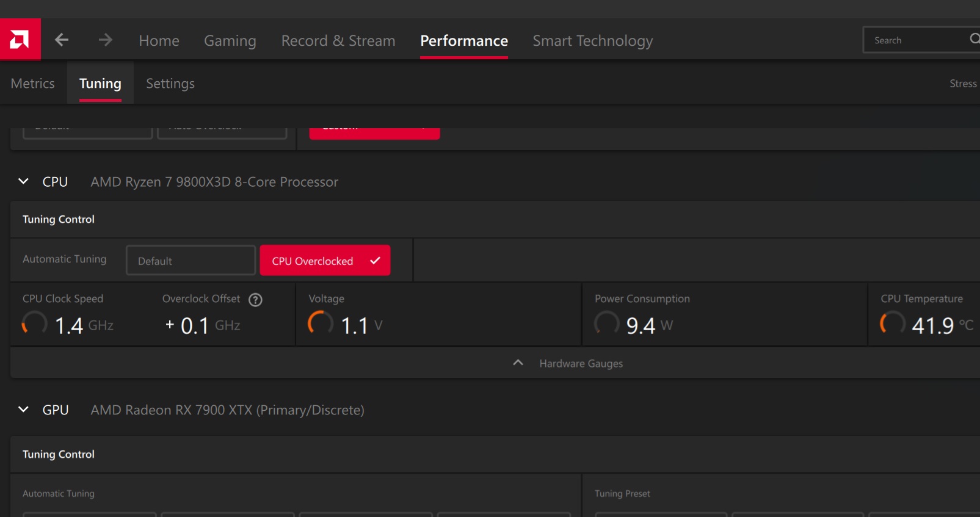The image size is (980, 517).
Task: Click the GPU Tuning Control heading
Action: (59, 454)
